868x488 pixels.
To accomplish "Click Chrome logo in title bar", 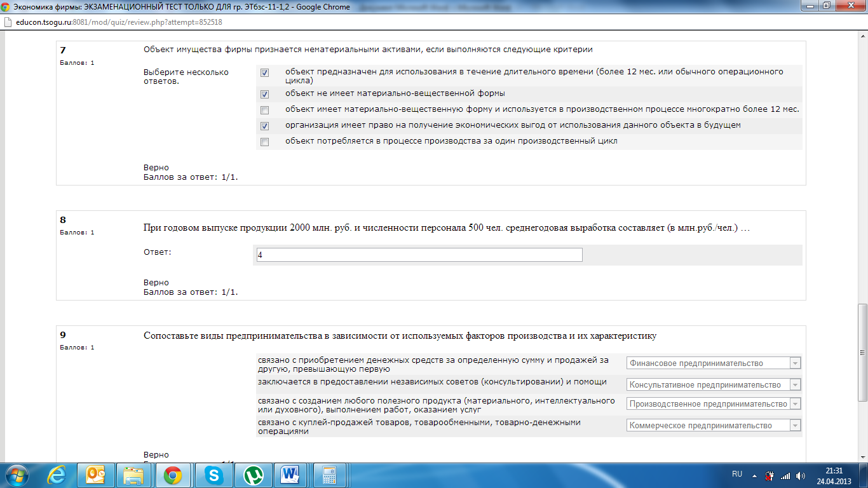I will click(6, 6).
